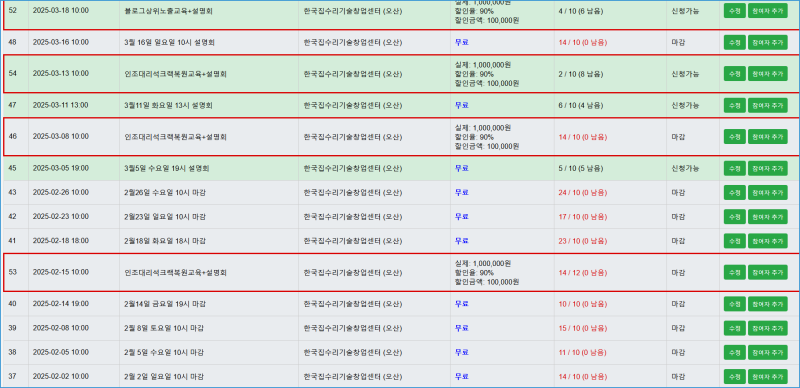Select date cell 2025-03-11 13:00
Image resolution: width=800 pixels, height=388 pixels.
(x=60, y=105)
